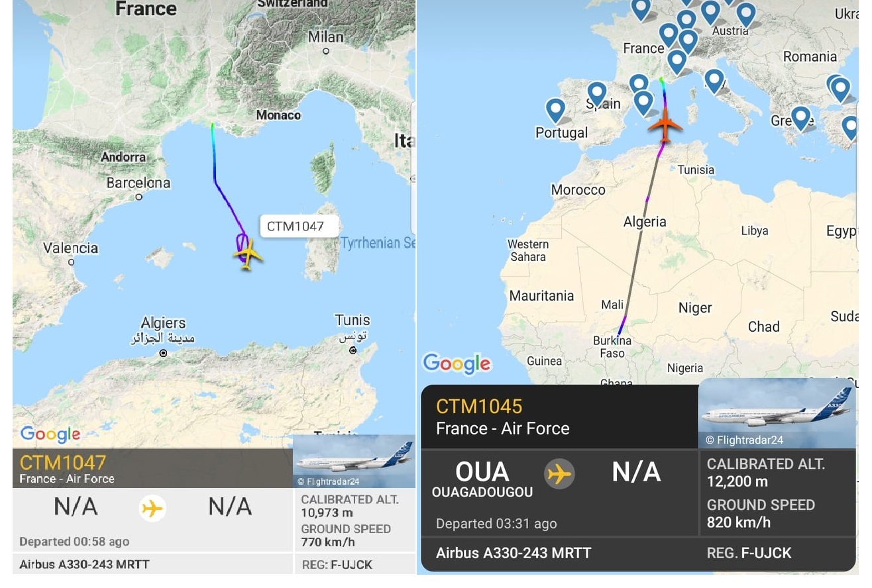Click the Google logo on right map
Image resolution: width=872 pixels, height=588 pixels.
coord(457,364)
